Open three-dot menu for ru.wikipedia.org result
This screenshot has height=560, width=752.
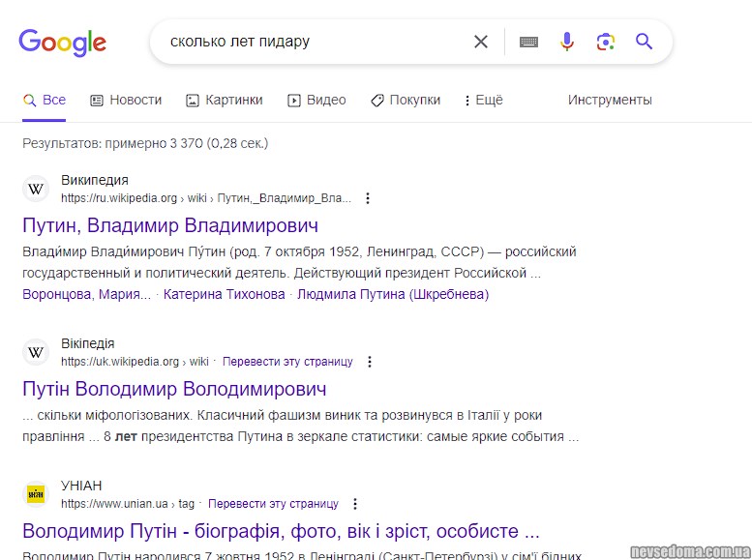tap(368, 198)
